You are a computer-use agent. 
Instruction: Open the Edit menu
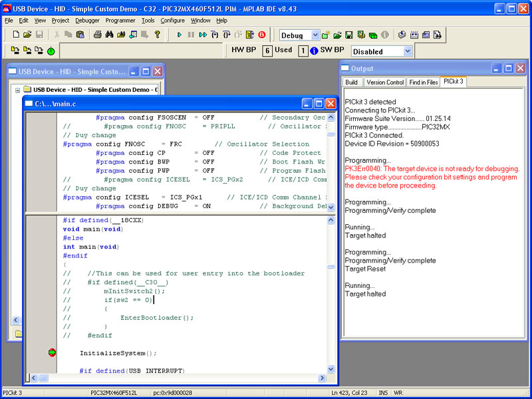[23, 21]
